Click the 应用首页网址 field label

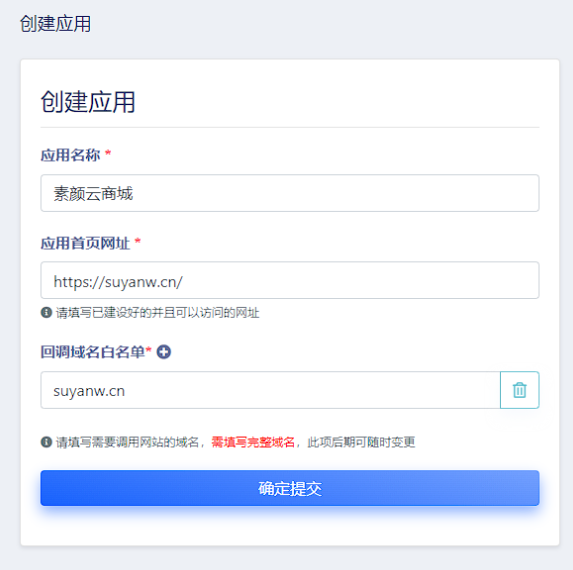[x=85, y=243]
